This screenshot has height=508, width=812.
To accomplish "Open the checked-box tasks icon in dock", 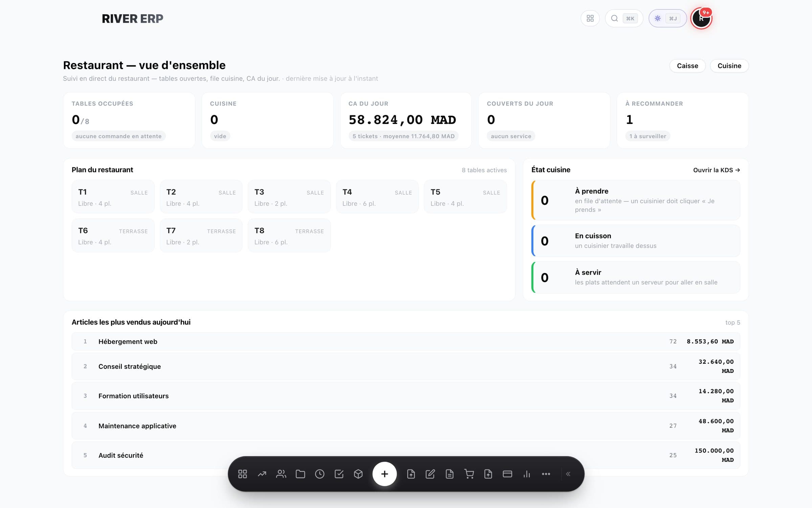I will [339, 474].
